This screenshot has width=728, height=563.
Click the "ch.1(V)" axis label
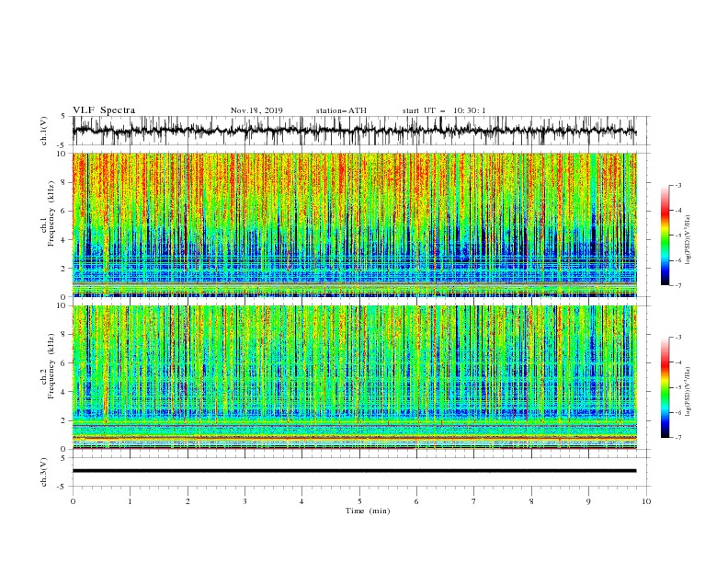44,131
